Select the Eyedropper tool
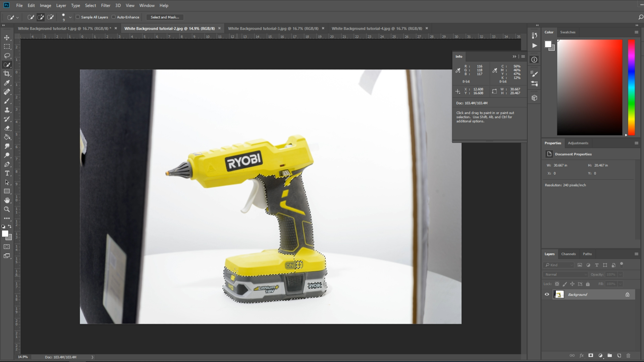 pyautogui.click(x=7, y=83)
